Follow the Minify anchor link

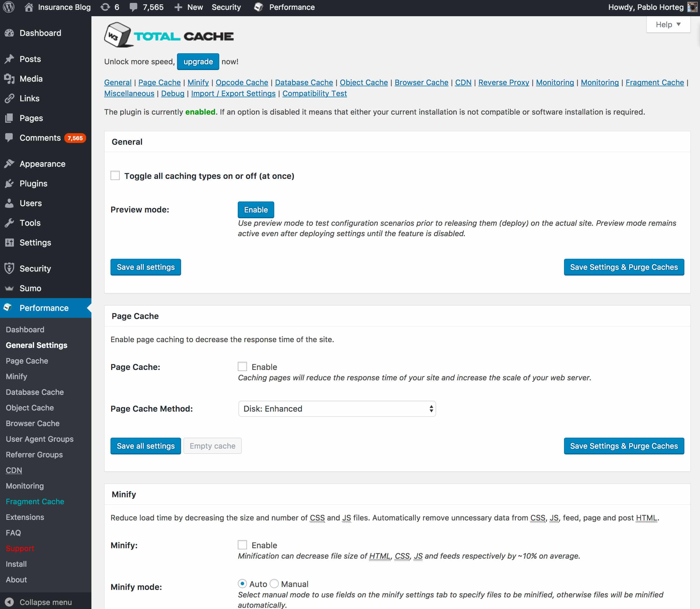[198, 82]
